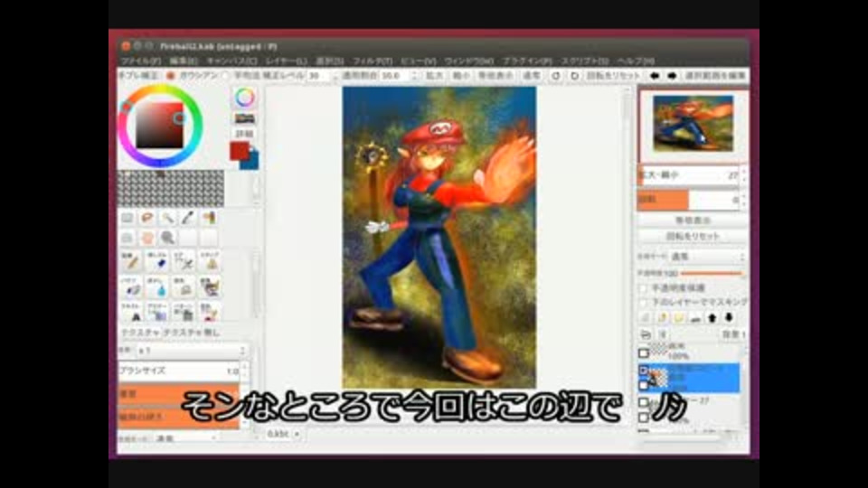Click the toolbar 拡大 button
Viewport: 868px width, 488px height.
(x=433, y=76)
